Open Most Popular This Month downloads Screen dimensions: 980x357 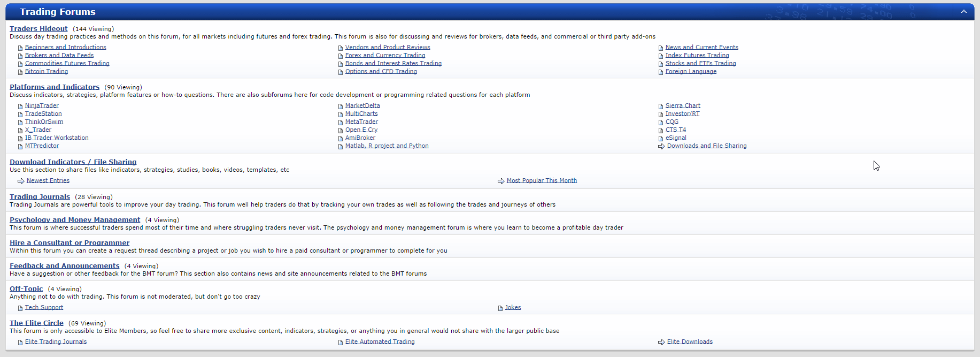(x=542, y=180)
